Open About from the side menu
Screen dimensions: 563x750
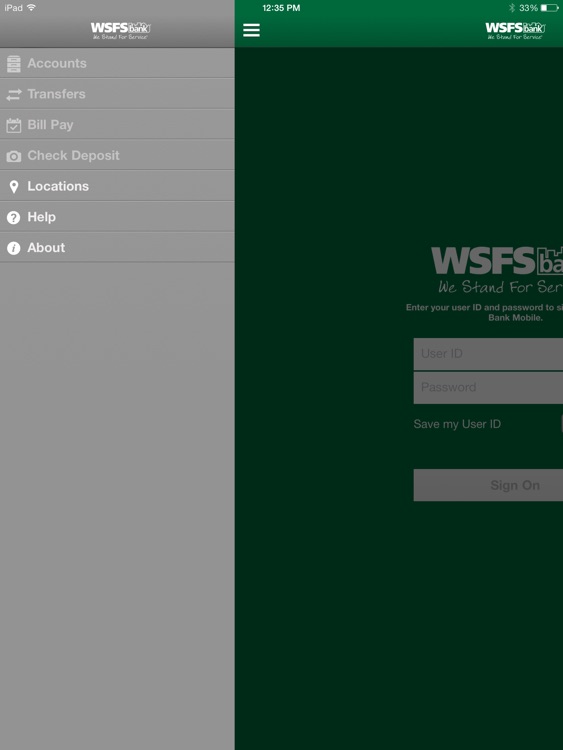pos(117,247)
